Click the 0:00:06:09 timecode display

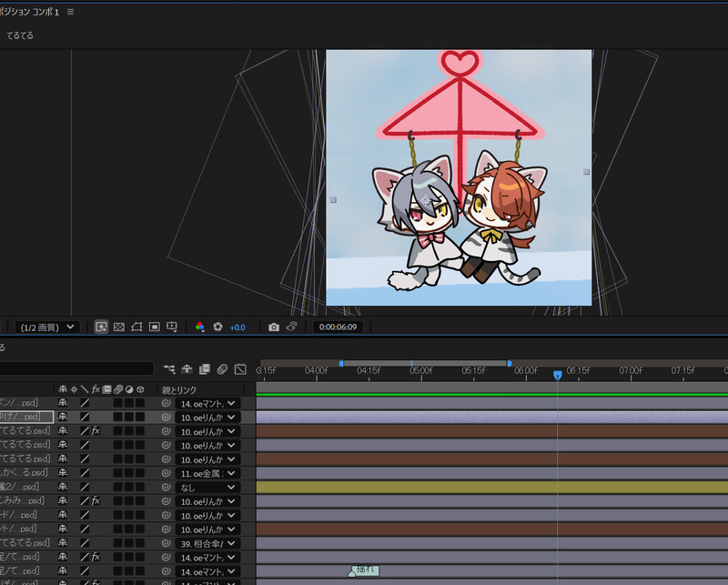338,327
